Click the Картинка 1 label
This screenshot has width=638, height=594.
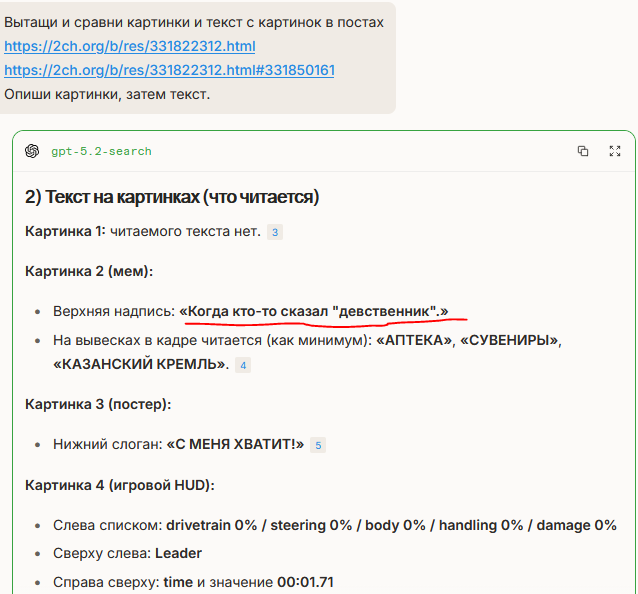(65, 231)
